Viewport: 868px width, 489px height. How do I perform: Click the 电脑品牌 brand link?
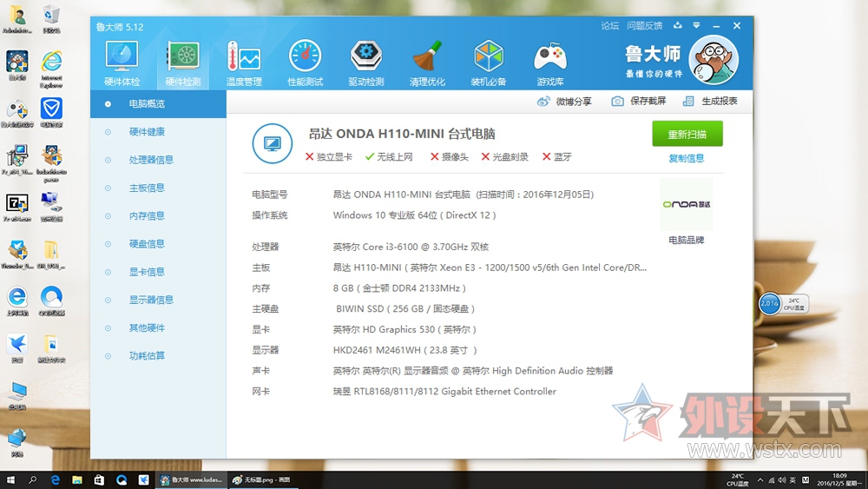[x=687, y=241]
